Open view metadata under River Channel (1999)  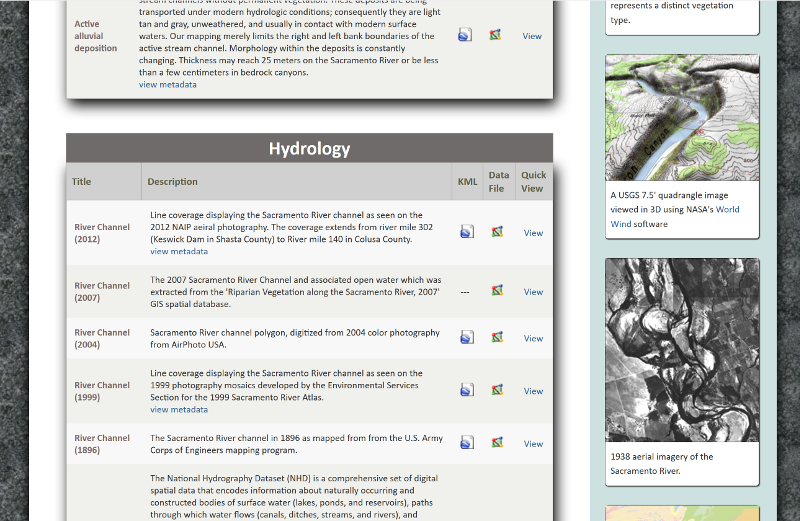pos(179,410)
